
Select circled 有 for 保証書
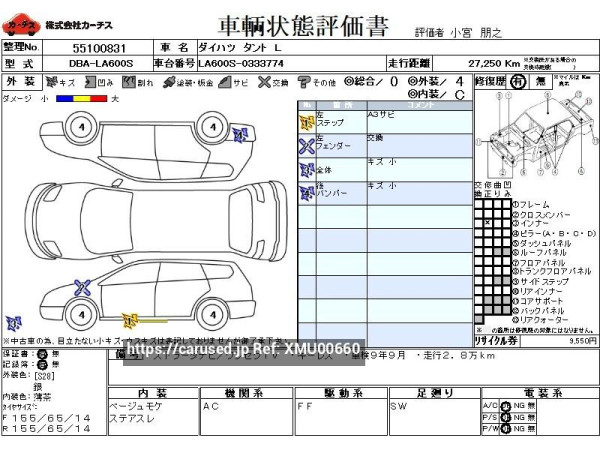(x=42, y=354)
